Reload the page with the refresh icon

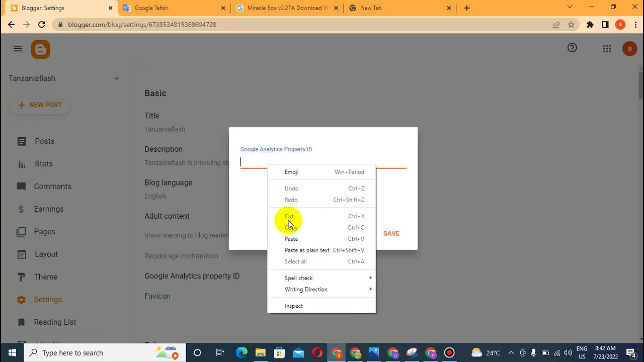42,24
